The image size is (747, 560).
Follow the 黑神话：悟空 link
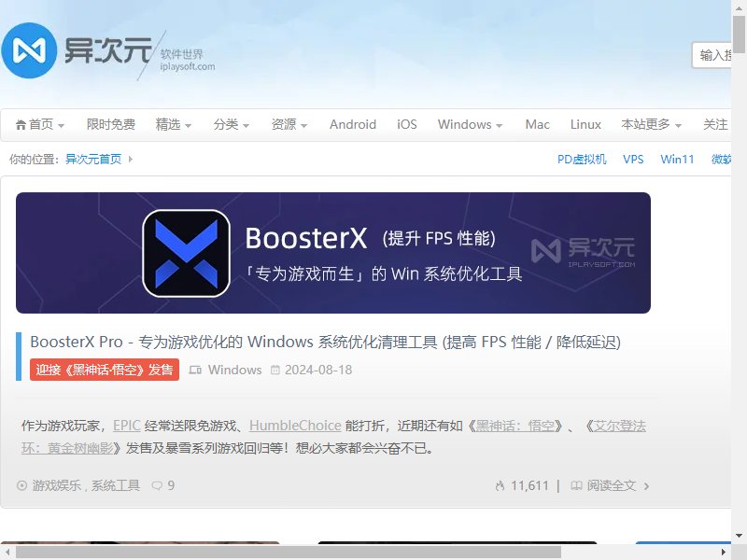pyautogui.click(x=515, y=426)
